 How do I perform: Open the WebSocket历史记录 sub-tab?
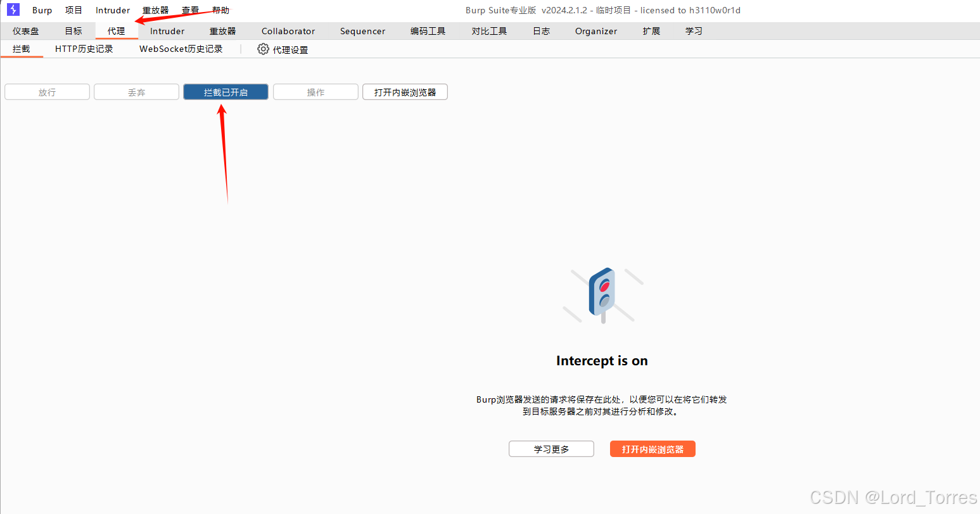point(181,49)
